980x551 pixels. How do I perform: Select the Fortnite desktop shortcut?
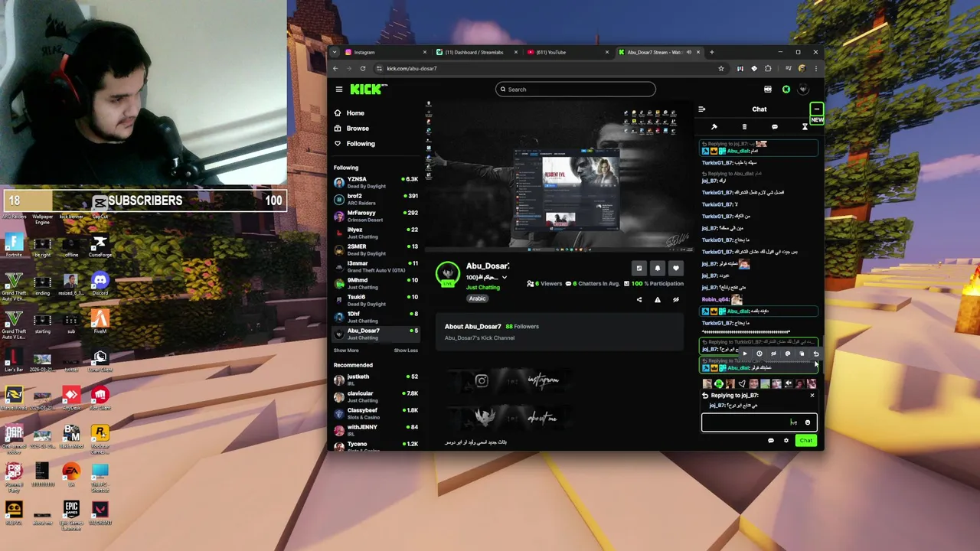pyautogui.click(x=14, y=246)
